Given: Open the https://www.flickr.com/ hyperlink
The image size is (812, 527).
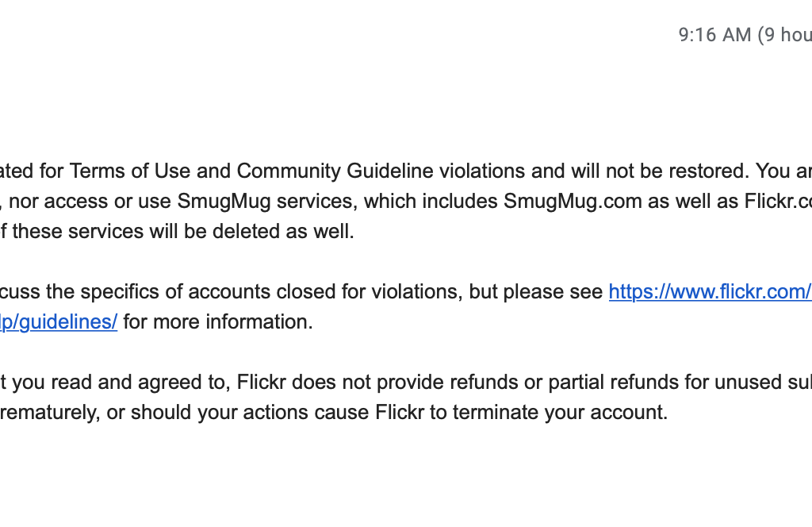Looking at the screenshot, I should pyautogui.click(x=710, y=292).
